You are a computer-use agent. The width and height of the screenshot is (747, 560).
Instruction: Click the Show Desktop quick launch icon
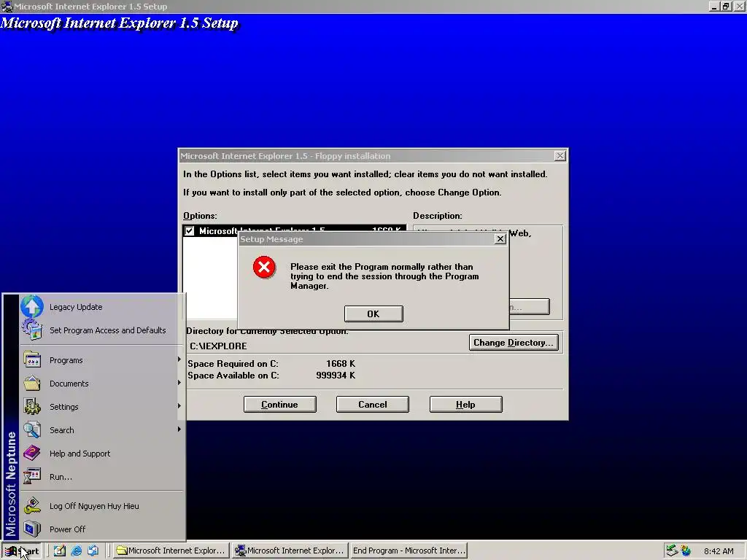[x=59, y=551]
